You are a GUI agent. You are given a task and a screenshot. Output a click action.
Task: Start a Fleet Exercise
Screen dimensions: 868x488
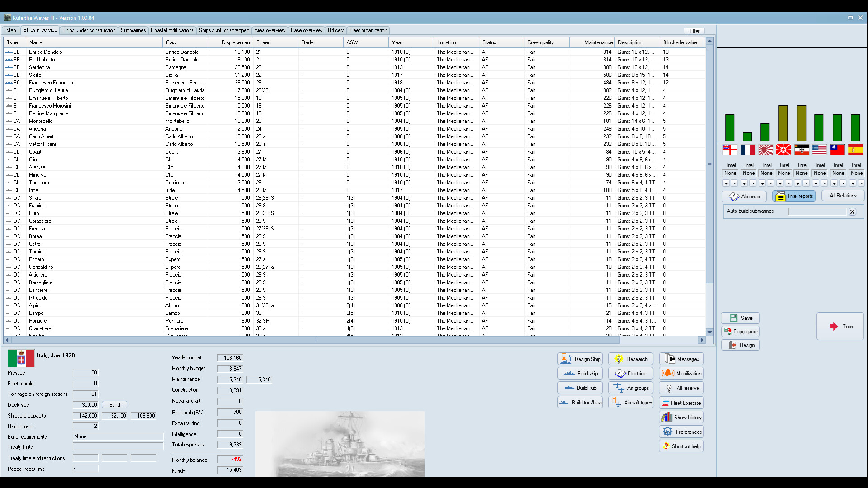pyautogui.click(x=682, y=403)
